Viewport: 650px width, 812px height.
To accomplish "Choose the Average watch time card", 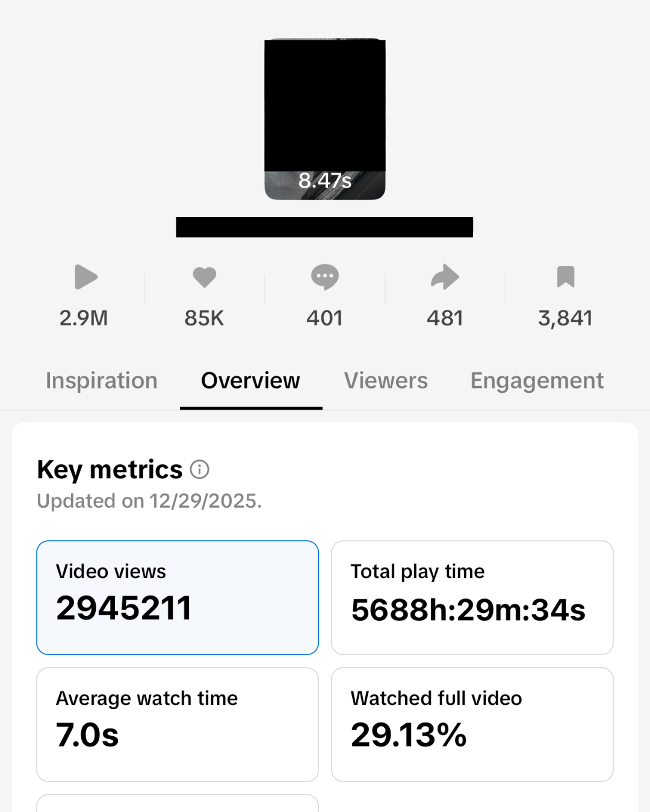I will pyautogui.click(x=178, y=724).
